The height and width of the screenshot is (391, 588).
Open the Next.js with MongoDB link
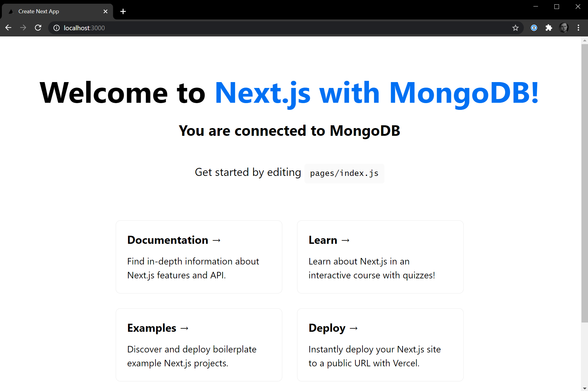377,93
